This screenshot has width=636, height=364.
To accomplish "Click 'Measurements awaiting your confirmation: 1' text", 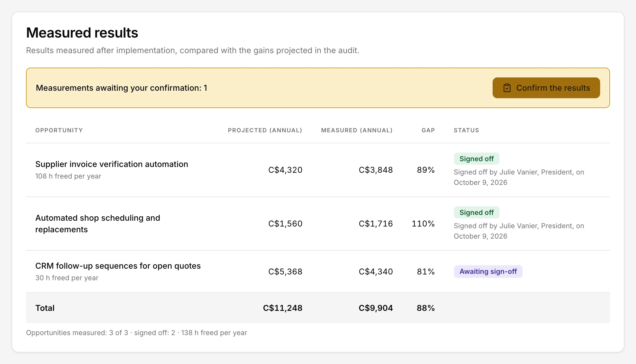I will (x=121, y=88).
